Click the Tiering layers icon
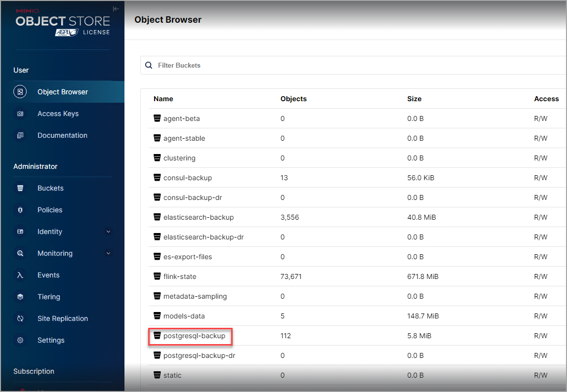 click(x=20, y=297)
